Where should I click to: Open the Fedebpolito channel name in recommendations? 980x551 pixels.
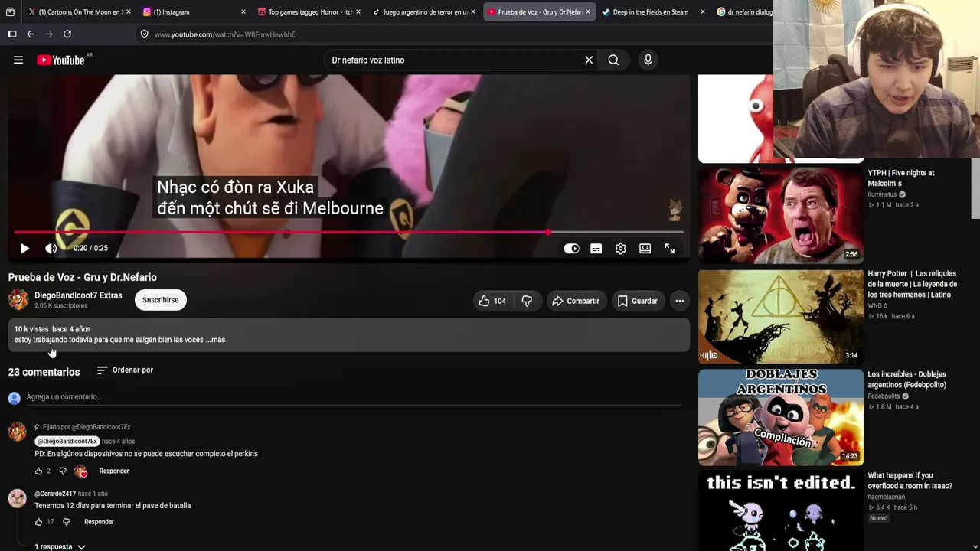[x=884, y=396]
